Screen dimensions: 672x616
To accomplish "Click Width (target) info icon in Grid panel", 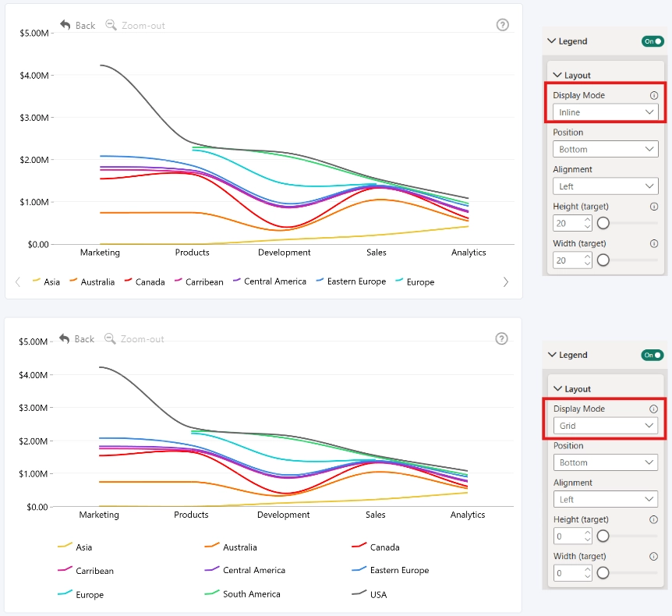I will (653, 557).
